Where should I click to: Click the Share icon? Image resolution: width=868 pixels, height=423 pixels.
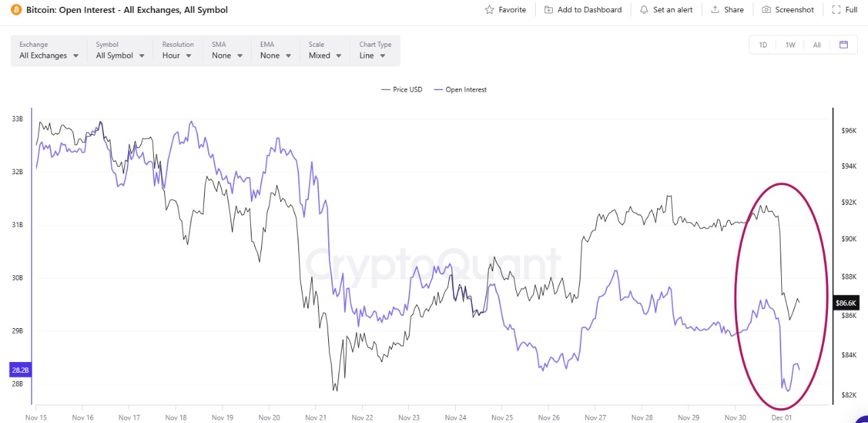point(715,9)
